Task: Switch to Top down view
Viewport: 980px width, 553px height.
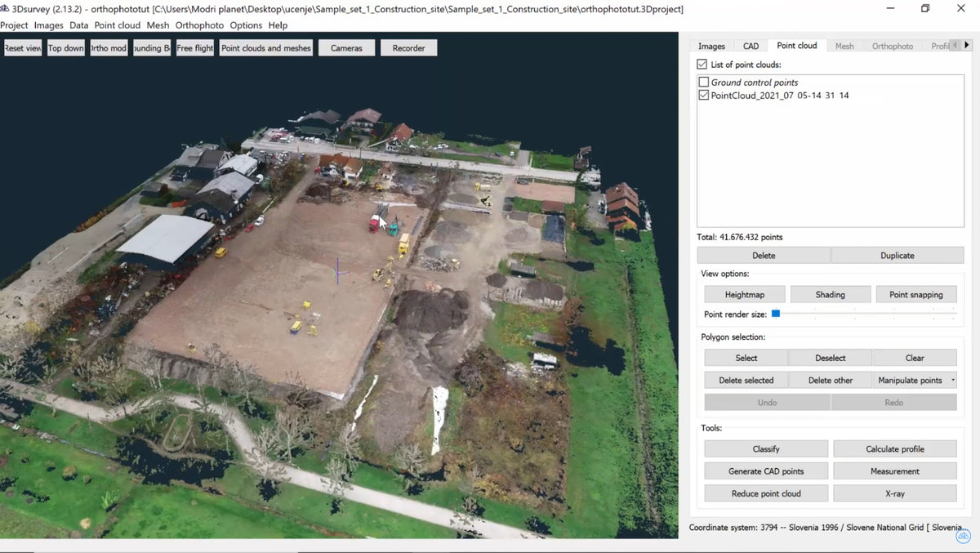Action: coord(65,47)
